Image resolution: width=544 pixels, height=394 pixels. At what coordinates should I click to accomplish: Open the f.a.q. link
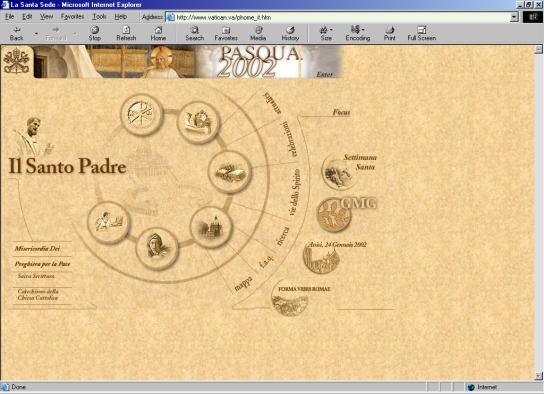267,263
